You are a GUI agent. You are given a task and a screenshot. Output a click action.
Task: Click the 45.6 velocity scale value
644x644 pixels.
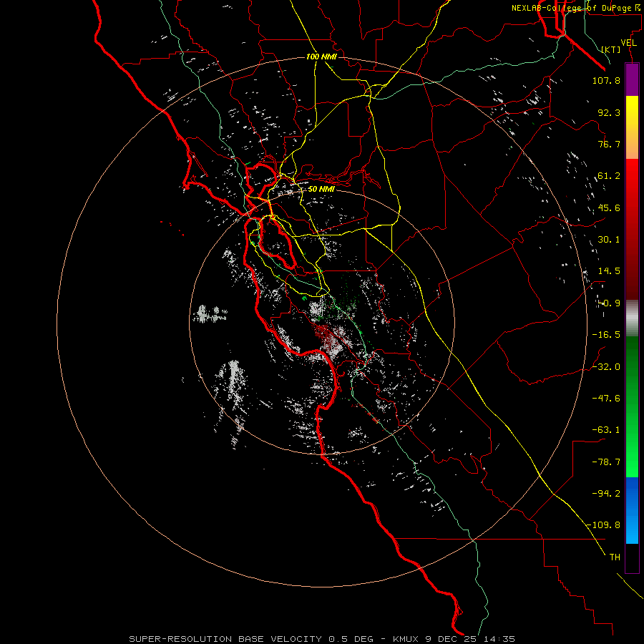click(609, 208)
